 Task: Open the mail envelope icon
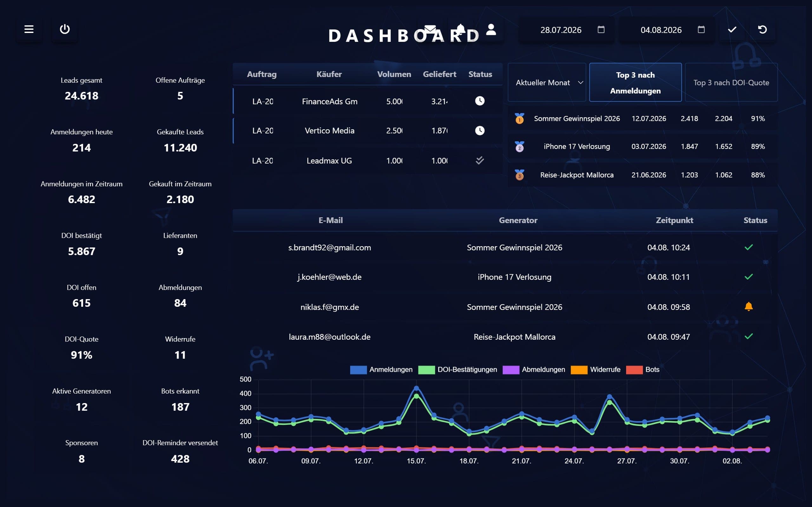click(x=430, y=29)
